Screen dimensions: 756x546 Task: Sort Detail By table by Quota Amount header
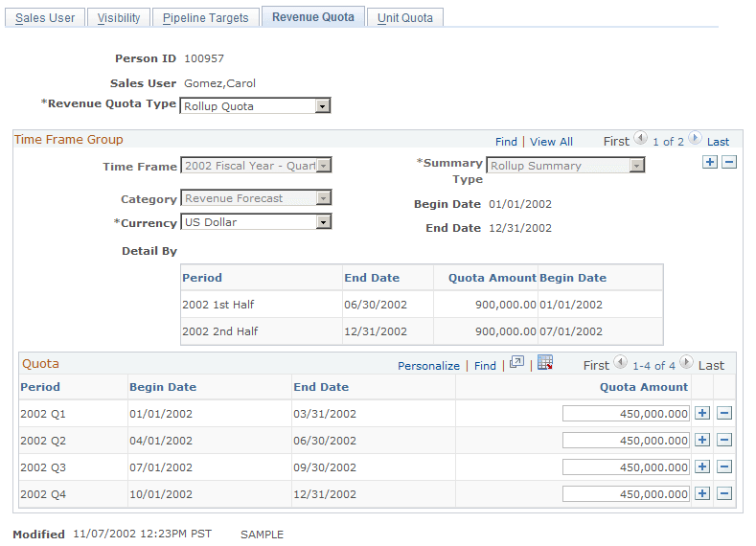tap(493, 278)
